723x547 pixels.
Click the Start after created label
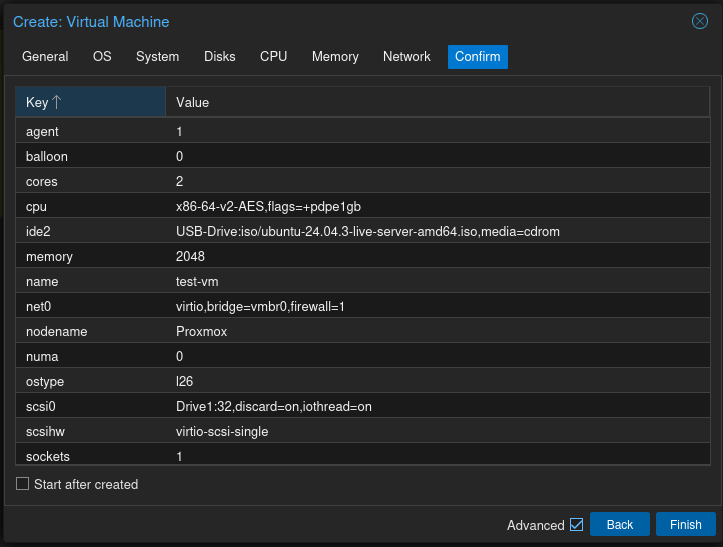86,484
